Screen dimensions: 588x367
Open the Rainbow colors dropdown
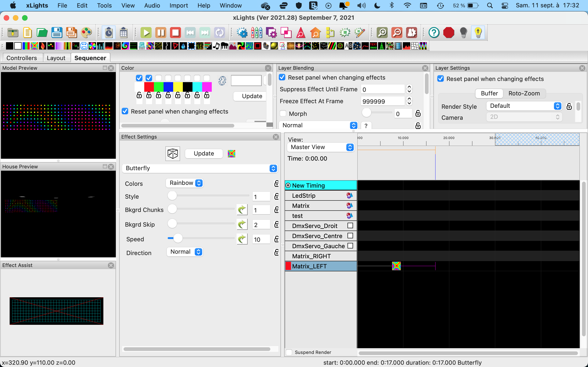coord(185,183)
